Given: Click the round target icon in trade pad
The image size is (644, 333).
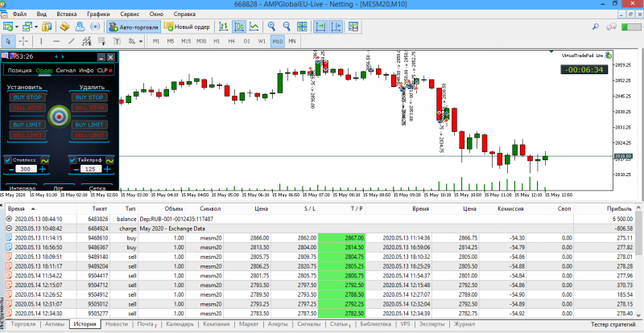Looking at the screenshot, I should (59, 117).
